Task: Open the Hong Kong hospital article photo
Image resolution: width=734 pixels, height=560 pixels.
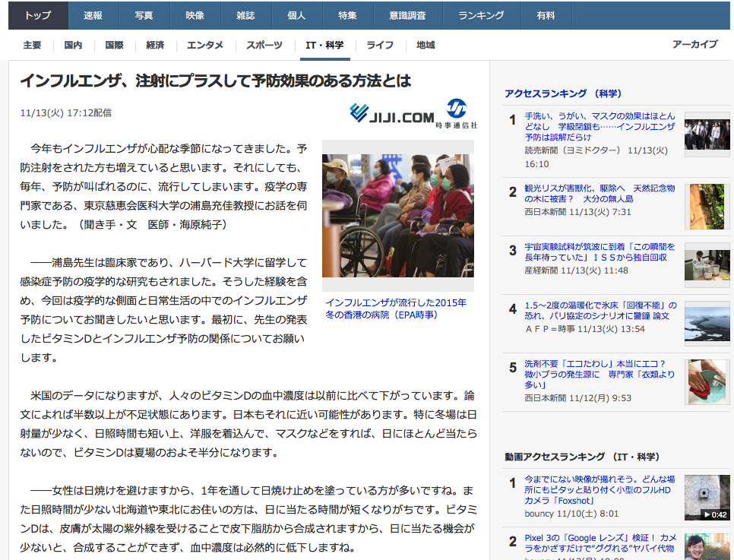Action: [x=398, y=215]
